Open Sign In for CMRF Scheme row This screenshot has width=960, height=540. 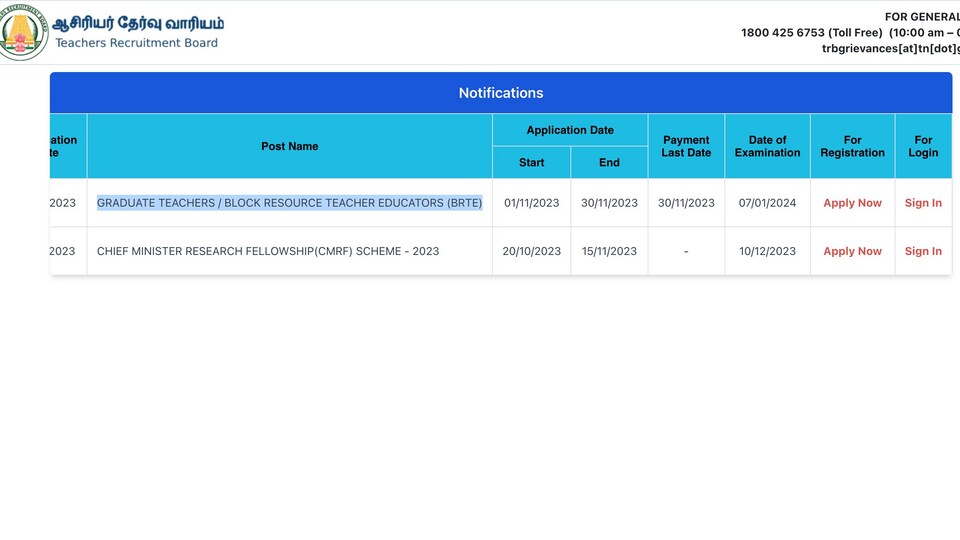(x=923, y=251)
